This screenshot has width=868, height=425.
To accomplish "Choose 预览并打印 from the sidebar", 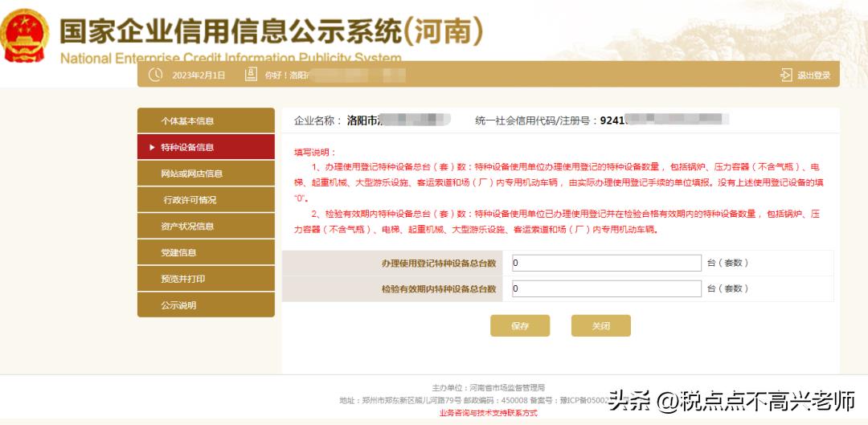I will tap(206, 279).
